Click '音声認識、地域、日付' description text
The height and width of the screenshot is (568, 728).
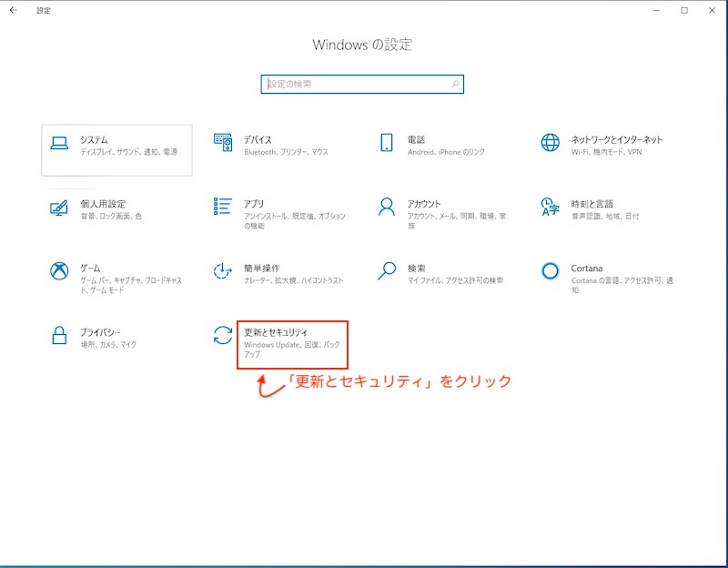pos(605,216)
